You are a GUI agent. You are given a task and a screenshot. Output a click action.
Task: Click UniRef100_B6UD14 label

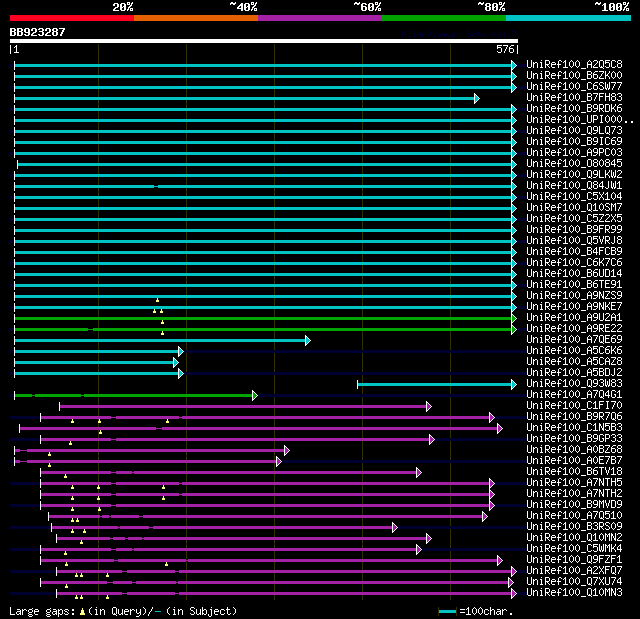pyautogui.click(x=574, y=274)
